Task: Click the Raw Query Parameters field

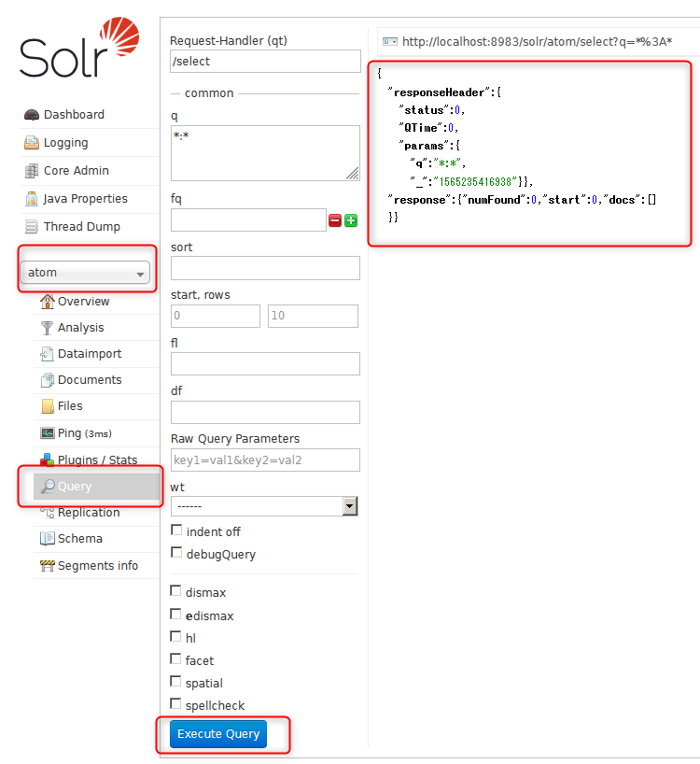Action: pos(265,460)
